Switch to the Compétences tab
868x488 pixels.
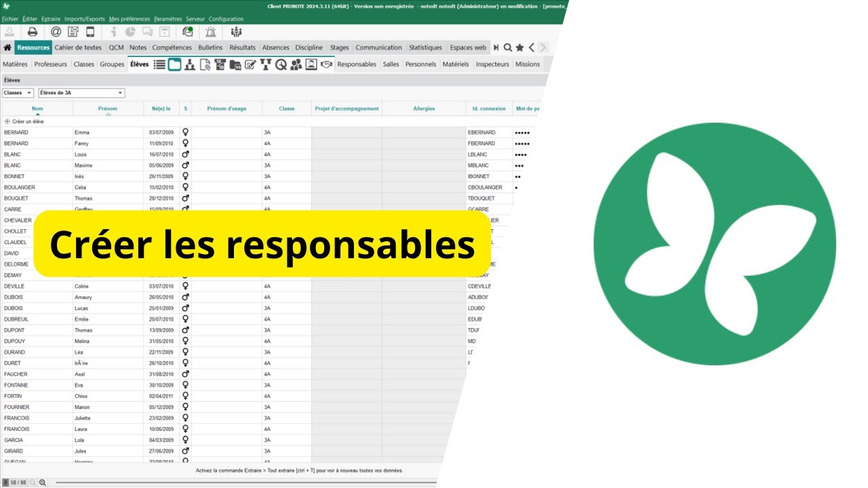click(x=172, y=47)
